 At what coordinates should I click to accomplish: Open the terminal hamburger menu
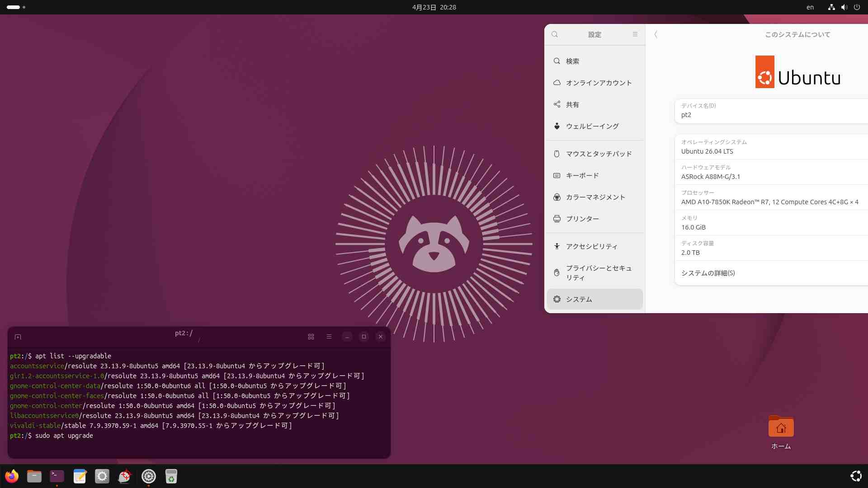[329, 337]
